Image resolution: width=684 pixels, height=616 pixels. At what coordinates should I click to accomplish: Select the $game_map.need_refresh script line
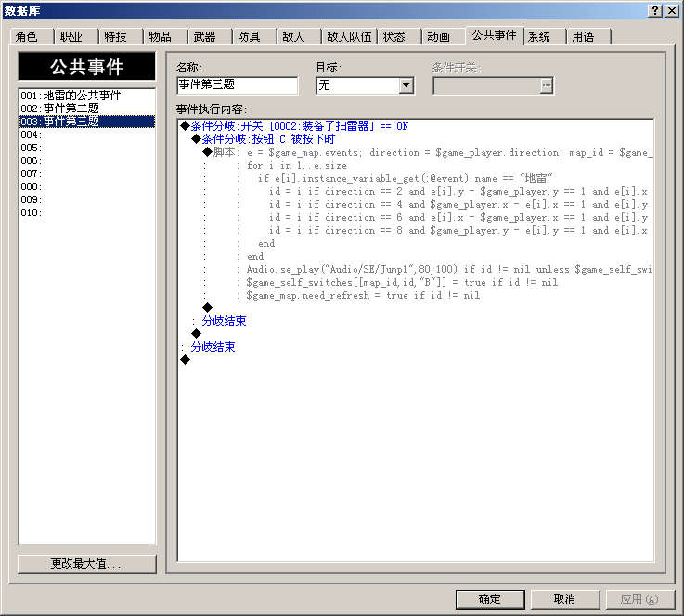coord(416,295)
